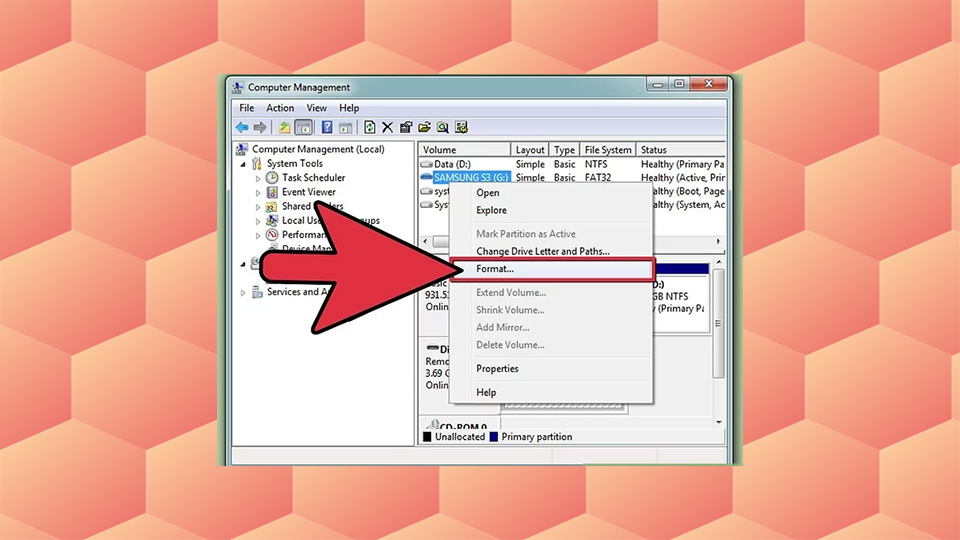Click the Up one level folder icon
Viewport: 960px width, 540px height.
tap(284, 127)
